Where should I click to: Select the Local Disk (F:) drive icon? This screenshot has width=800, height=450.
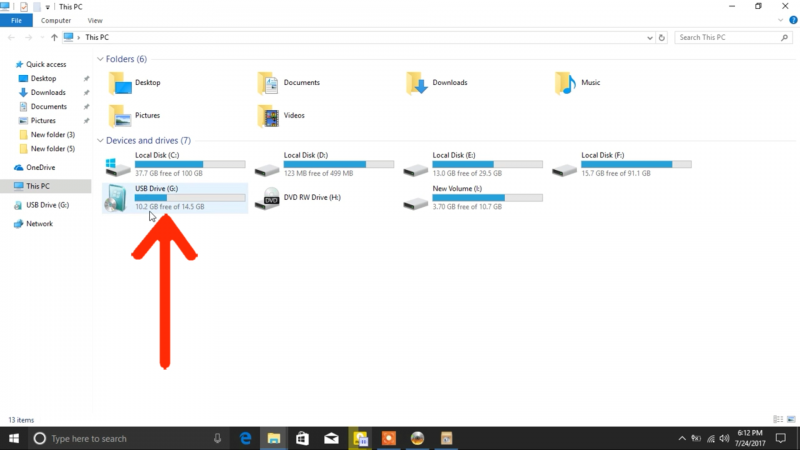[564, 170]
